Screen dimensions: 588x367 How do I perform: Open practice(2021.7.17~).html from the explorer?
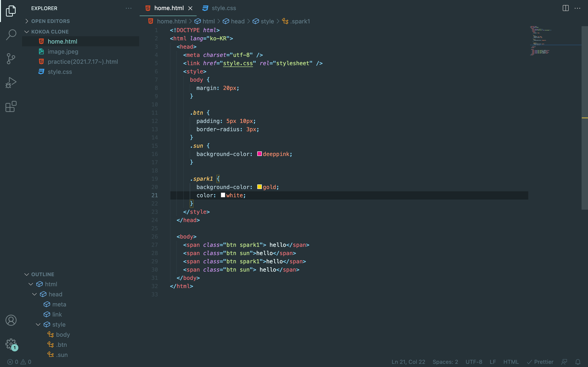(x=83, y=62)
